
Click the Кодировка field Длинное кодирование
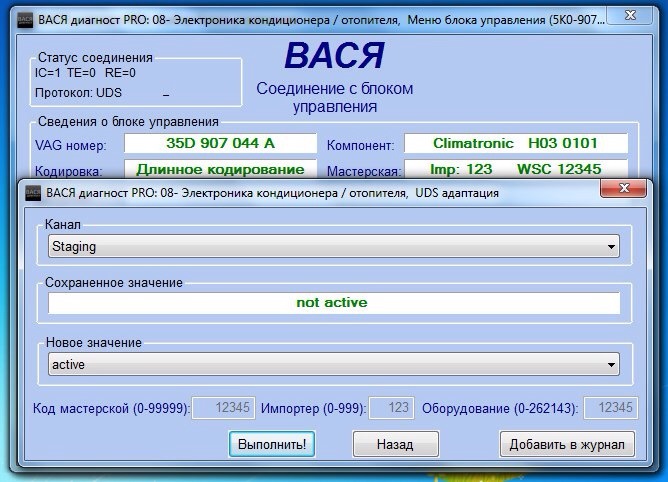220,169
